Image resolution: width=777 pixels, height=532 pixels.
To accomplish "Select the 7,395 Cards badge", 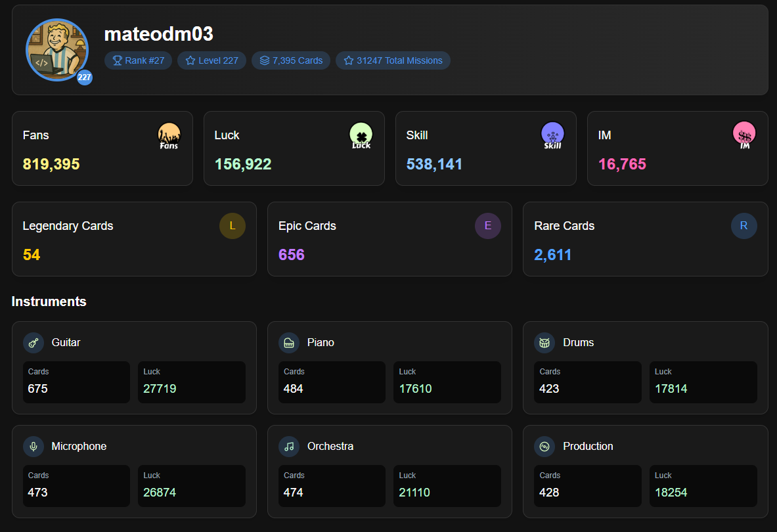I will pos(291,60).
